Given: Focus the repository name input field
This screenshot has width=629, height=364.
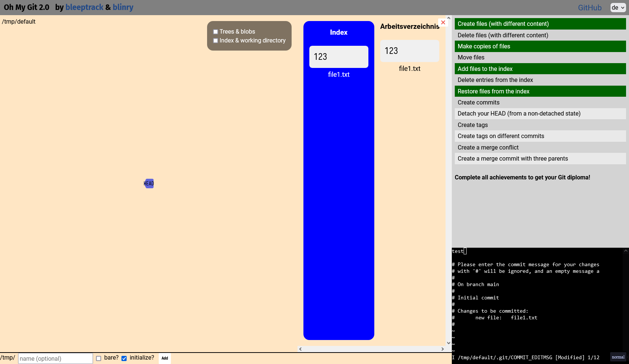Looking at the screenshot, I should click(55, 358).
